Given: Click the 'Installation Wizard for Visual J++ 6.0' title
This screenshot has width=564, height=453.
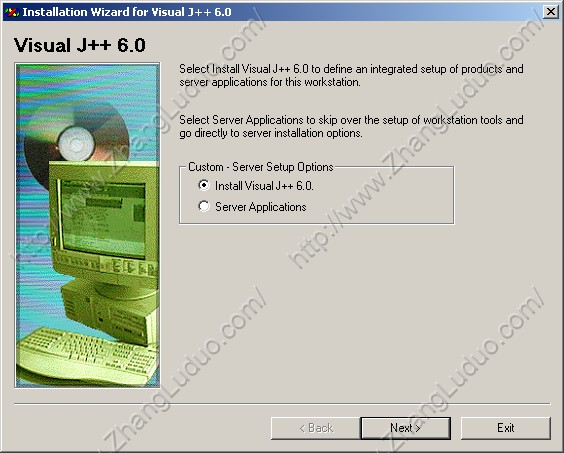Looking at the screenshot, I should [x=127, y=12].
